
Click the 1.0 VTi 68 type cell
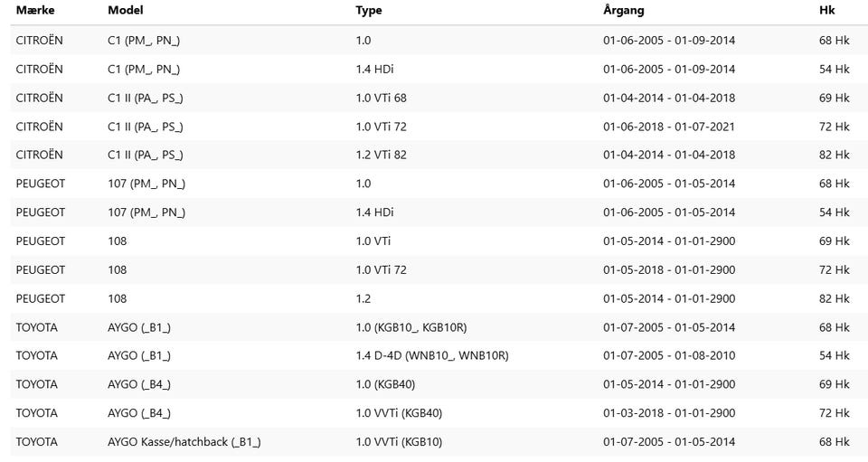point(381,98)
